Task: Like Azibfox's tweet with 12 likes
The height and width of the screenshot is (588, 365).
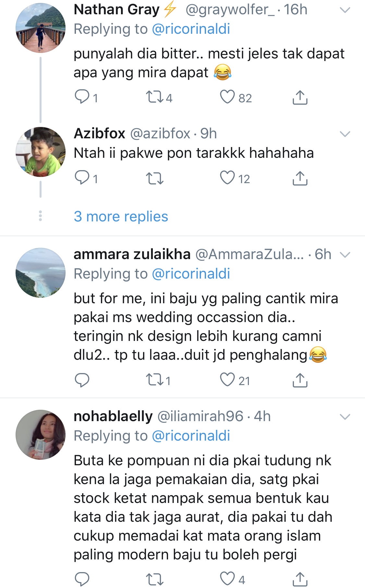Action: tap(227, 178)
